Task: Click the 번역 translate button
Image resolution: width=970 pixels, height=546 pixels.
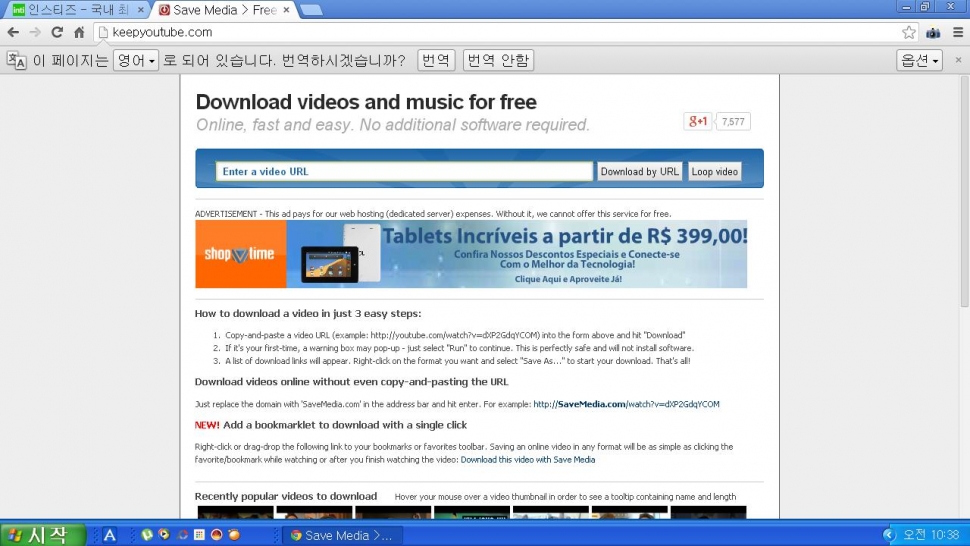Action: (x=436, y=61)
